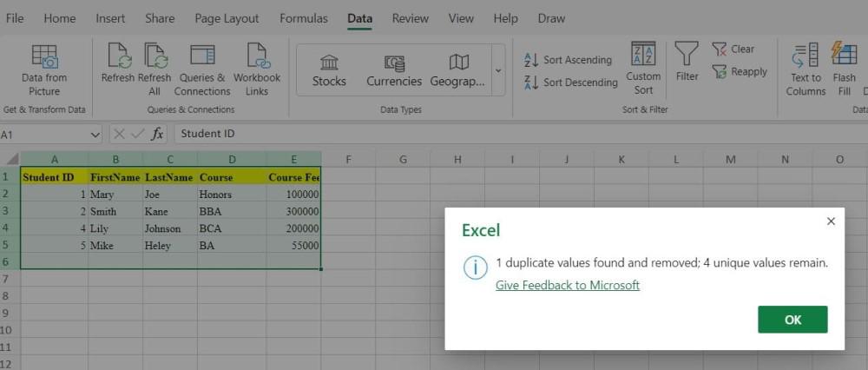
Task: Open the Help tab
Action: pos(505,18)
